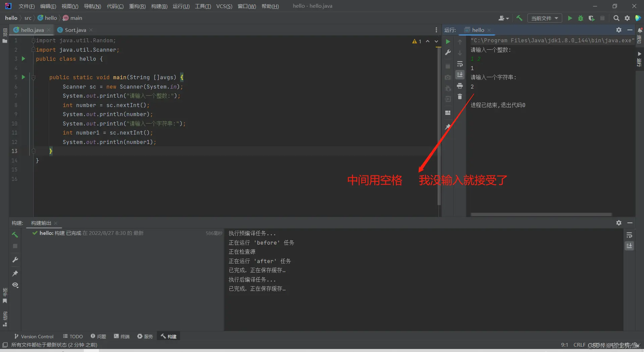Toggle scroll to end in Build output
Viewport: 644px width, 352px height.
(629, 246)
